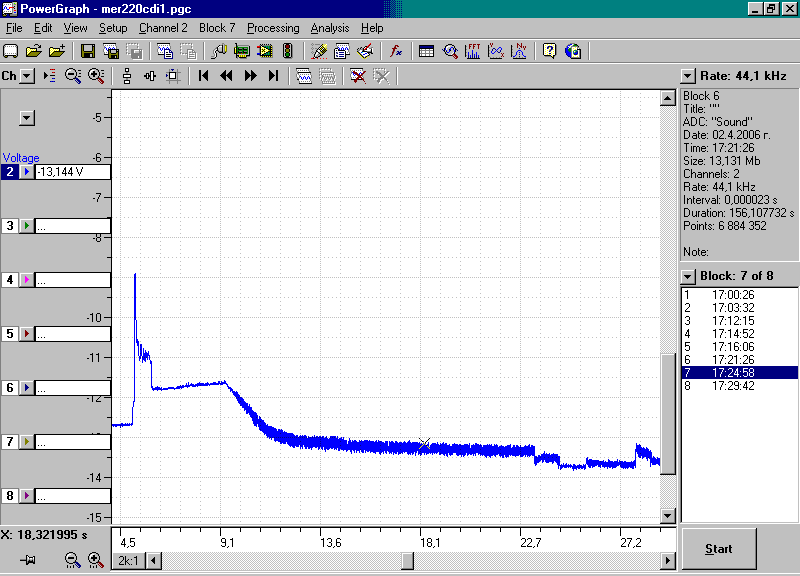Click the horizontal time scrollbar thumb
800x576 pixels.
click(x=408, y=561)
